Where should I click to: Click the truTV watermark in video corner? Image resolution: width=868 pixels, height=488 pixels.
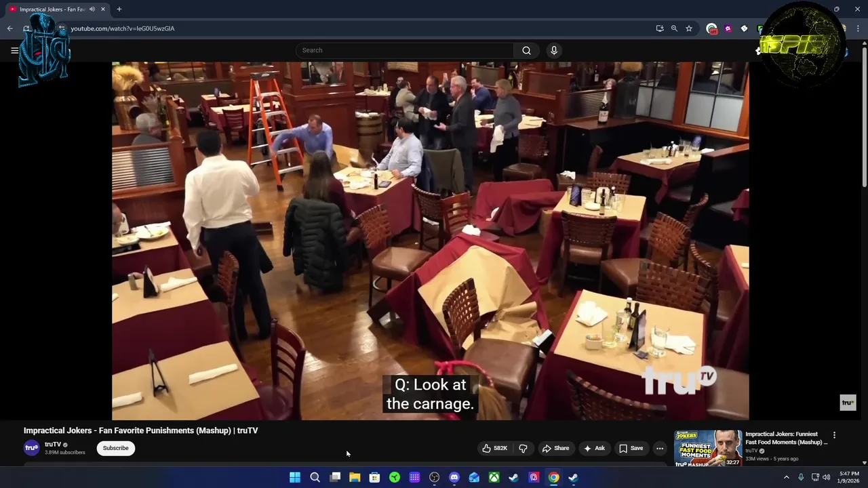click(848, 403)
